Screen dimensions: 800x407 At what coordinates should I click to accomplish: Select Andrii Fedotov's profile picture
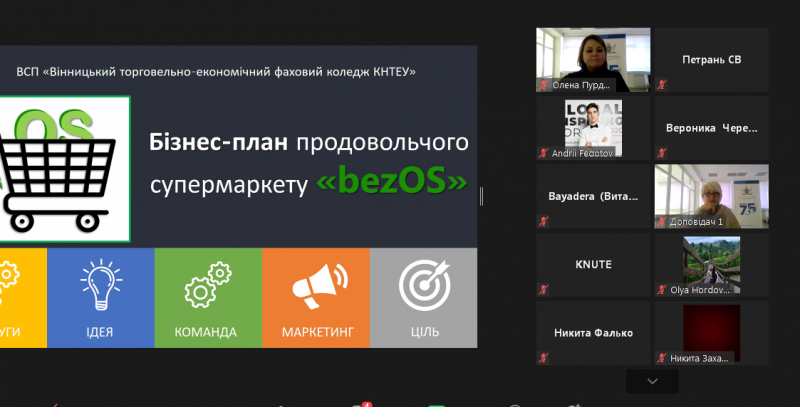pos(593,128)
